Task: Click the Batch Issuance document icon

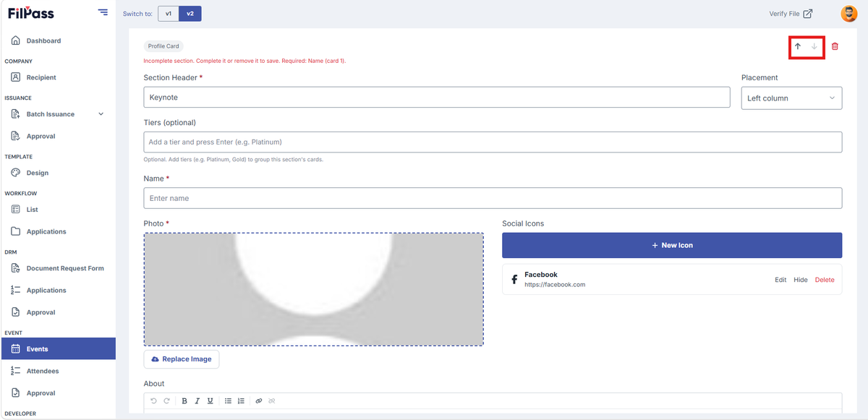Action: tap(15, 114)
